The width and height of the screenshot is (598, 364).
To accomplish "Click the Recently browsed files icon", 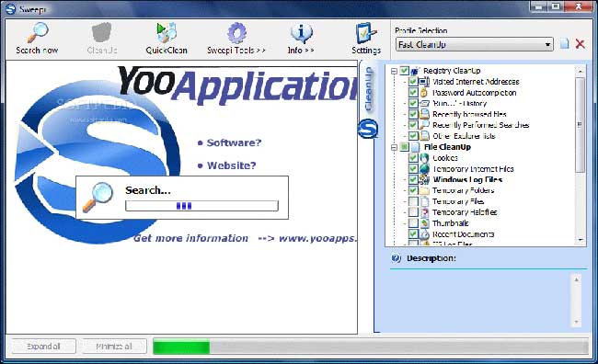I will pos(424,114).
